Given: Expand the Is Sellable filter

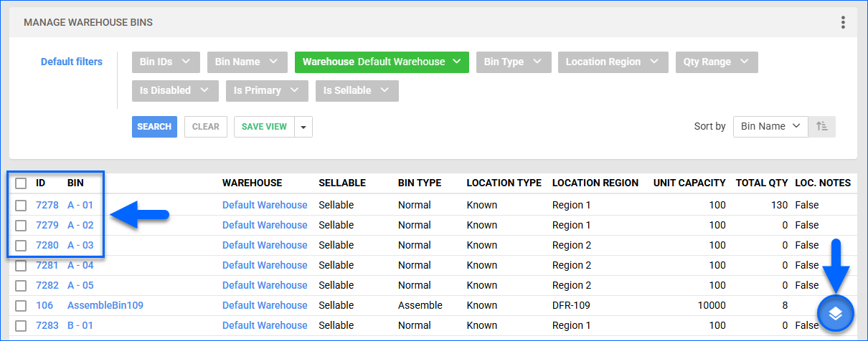Looking at the screenshot, I should pos(357,91).
